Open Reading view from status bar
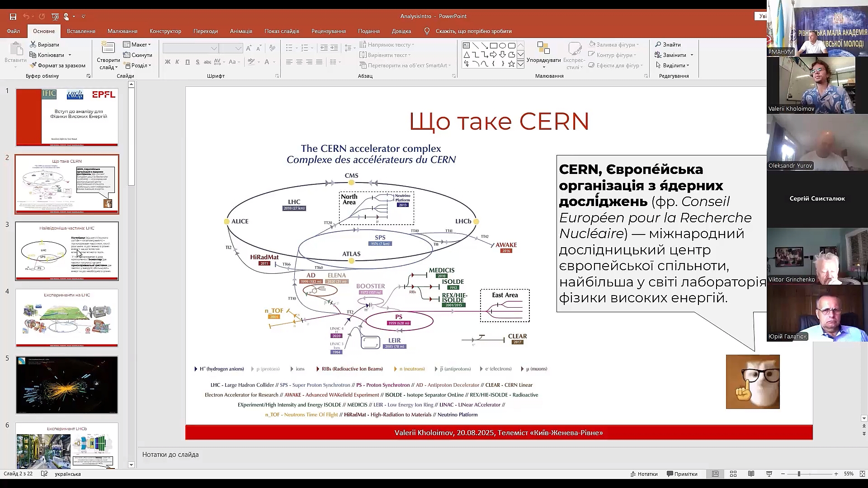 (751, 474)
